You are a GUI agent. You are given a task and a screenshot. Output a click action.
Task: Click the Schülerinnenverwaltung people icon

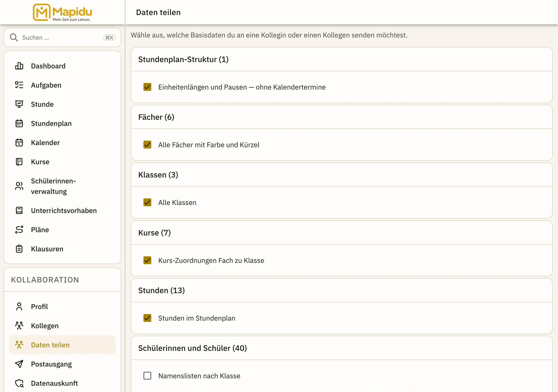(19, 186)
